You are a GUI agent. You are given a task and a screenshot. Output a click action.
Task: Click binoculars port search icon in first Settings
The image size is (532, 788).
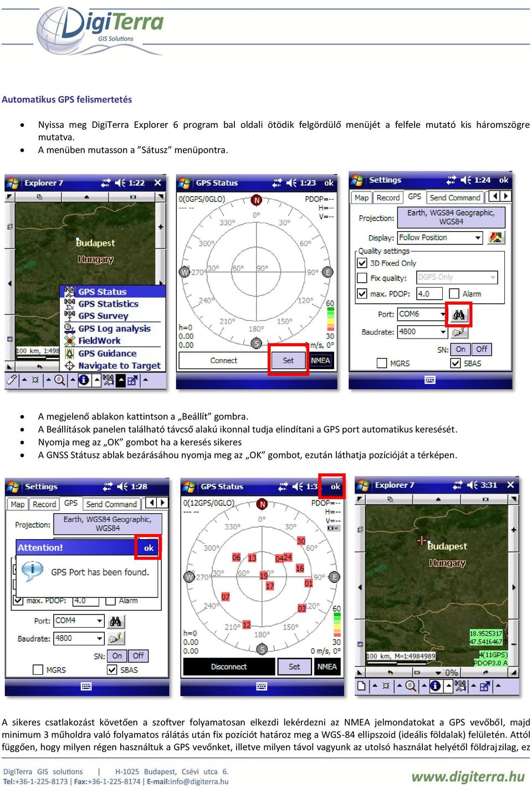tap(459, 315)
